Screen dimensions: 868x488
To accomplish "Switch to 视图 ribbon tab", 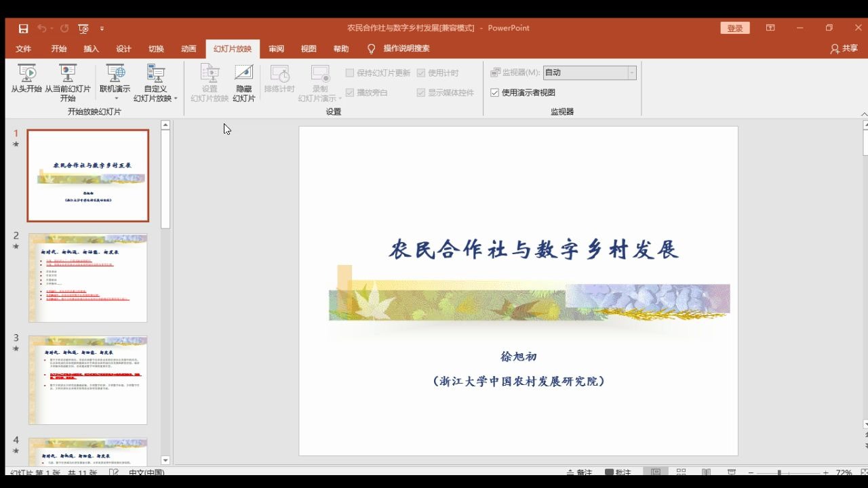I will 309,49.
